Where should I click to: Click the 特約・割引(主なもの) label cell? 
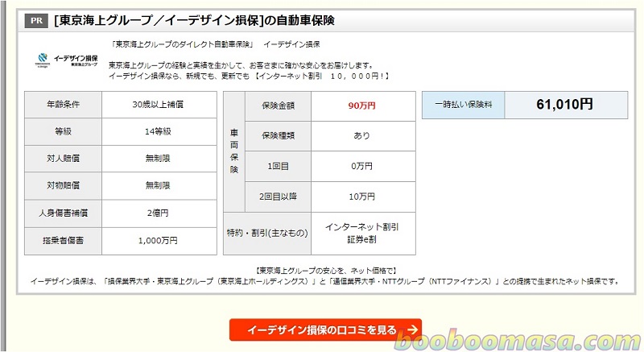pyautogui.click(x=267, y=234)
